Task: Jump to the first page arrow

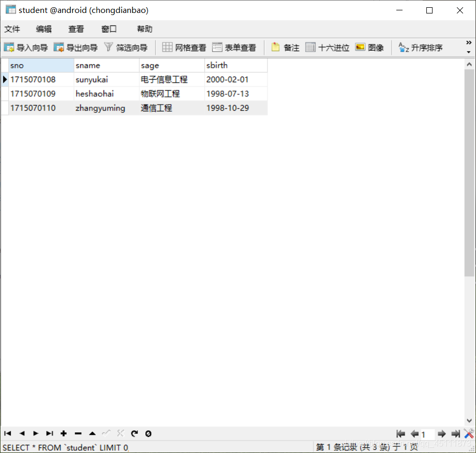Action: click(400, 434)
